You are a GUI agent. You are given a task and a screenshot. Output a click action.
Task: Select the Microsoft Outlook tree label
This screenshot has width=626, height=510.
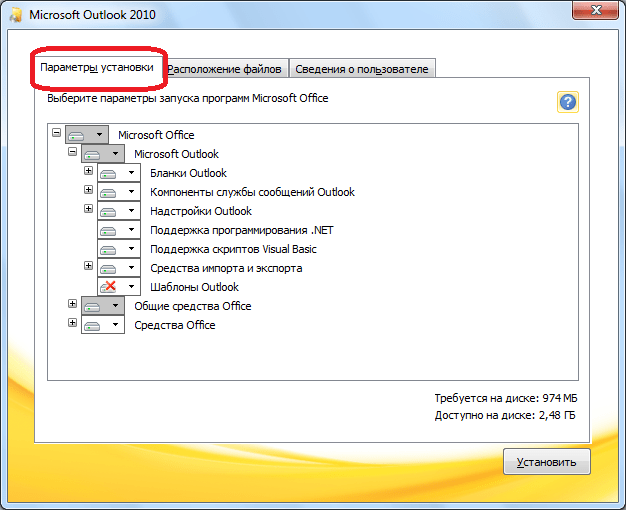click(176, 154)
